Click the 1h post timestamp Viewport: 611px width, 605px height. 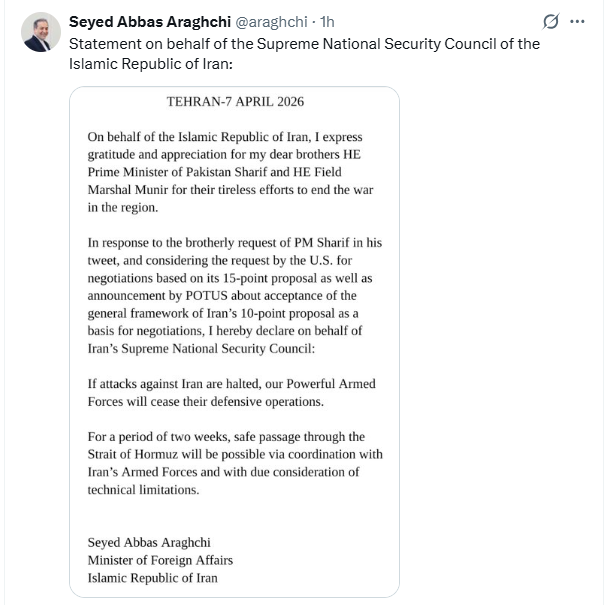click(x=327, y=22)
